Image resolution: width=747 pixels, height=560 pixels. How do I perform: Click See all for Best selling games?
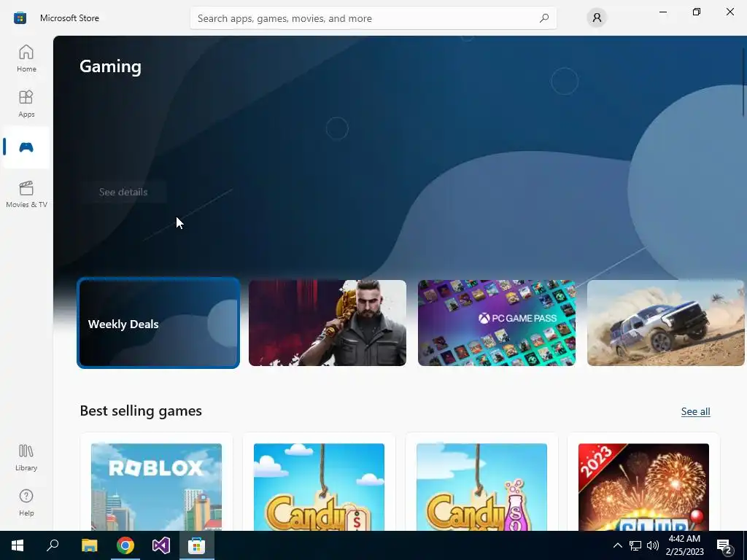695,411
